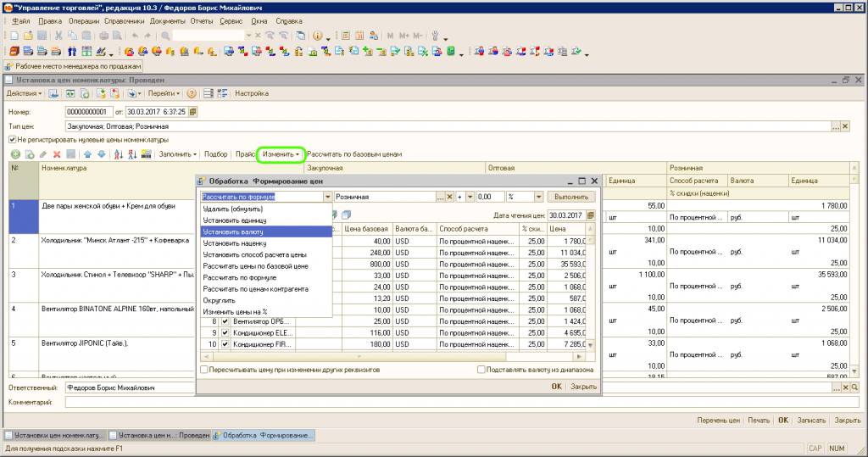
Task: Enable Подставлять валюту из диапазона checkbox
Action: (481, 370)
